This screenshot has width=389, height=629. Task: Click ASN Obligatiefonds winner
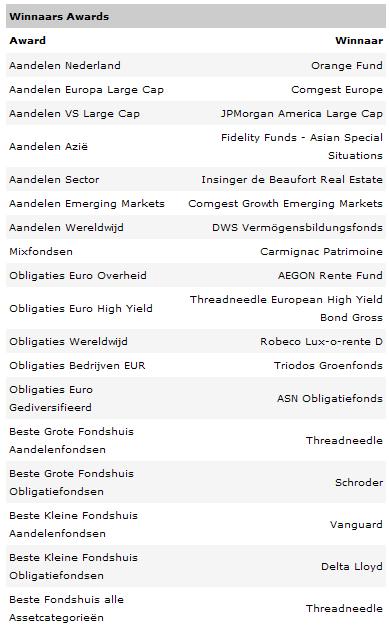tap(330, 398)
